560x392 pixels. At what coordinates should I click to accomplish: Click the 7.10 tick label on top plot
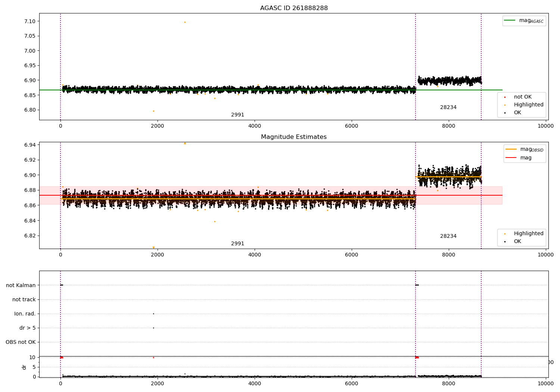coord(29,21)
